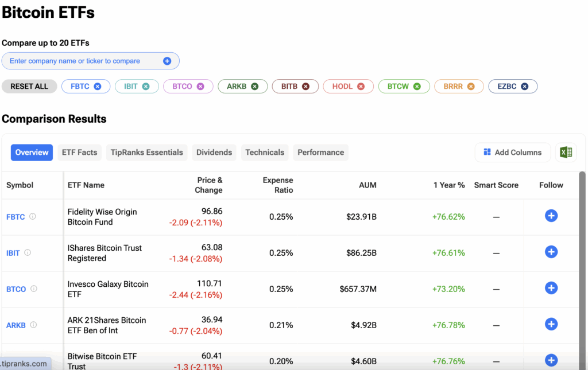Screen dimensions: 588x370
Task: Remove FBTC chip with its x icon
Action: 98,87
